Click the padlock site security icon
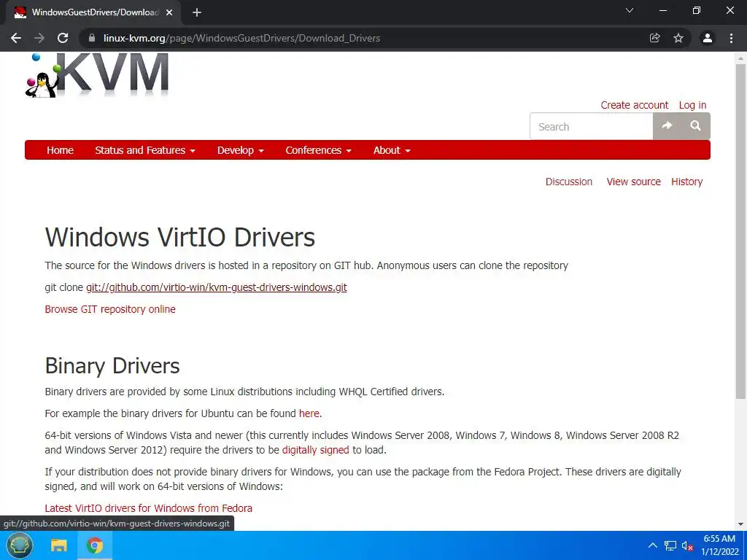This screenshot has height=560, width=747. (92, 38)
